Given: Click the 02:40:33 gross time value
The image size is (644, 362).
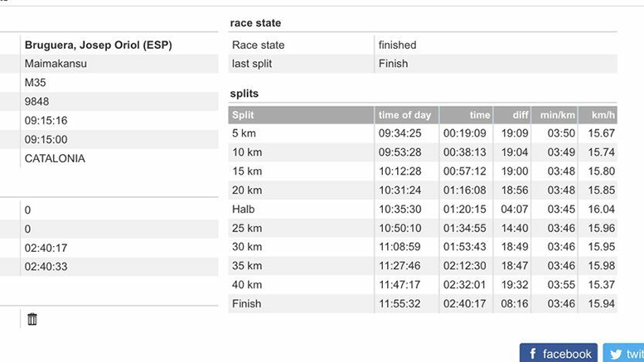Looking at the screenshot, I should pyautogui.click(x=46, y=267).
